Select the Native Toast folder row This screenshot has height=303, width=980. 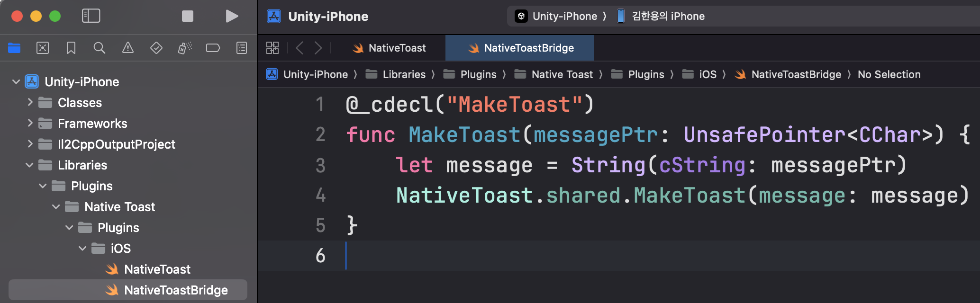128,207
